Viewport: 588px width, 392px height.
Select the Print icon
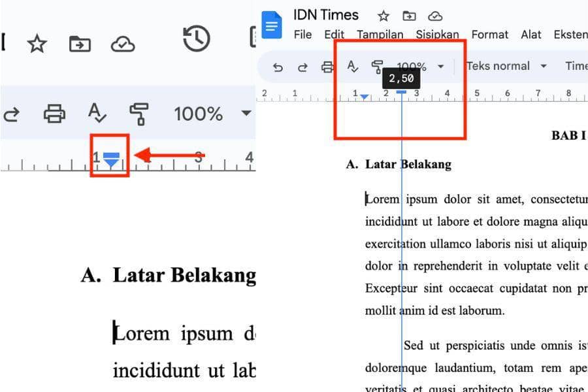coord(327,67)
